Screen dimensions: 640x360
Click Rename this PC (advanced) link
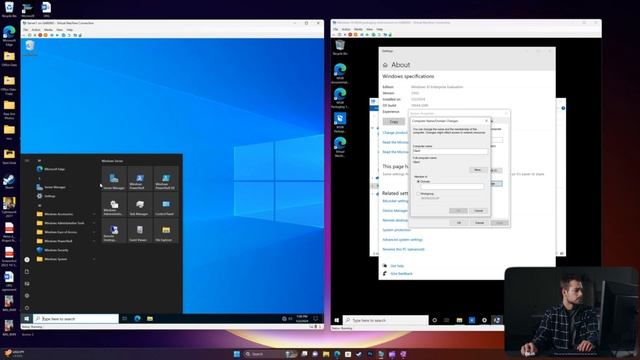[x=403, y=249]
